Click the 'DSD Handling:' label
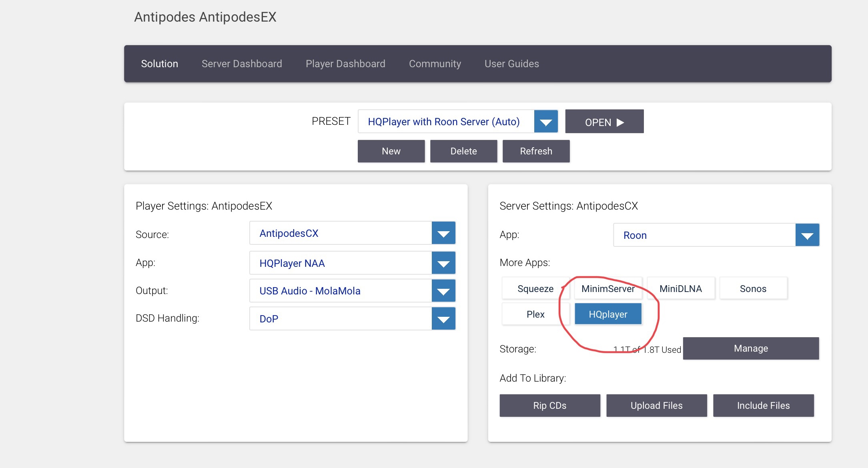868x468 pixels. pos(167,318)
